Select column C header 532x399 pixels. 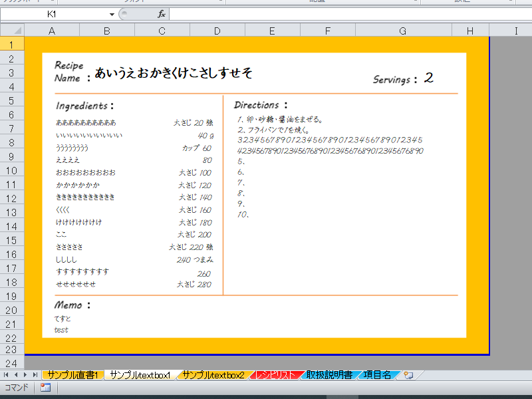(x=162, y=31)
